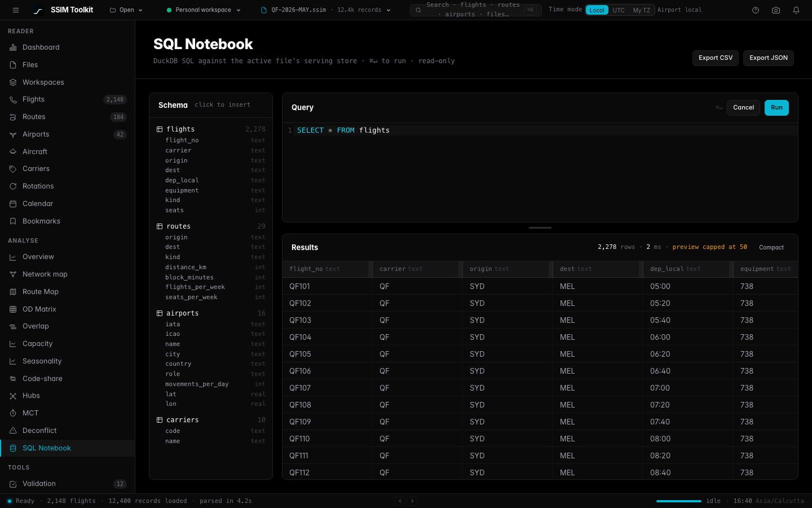Click the Flights plane icon
Viewport: 812px width, 508px height.
pyautogui.click(x=13, y=99)
